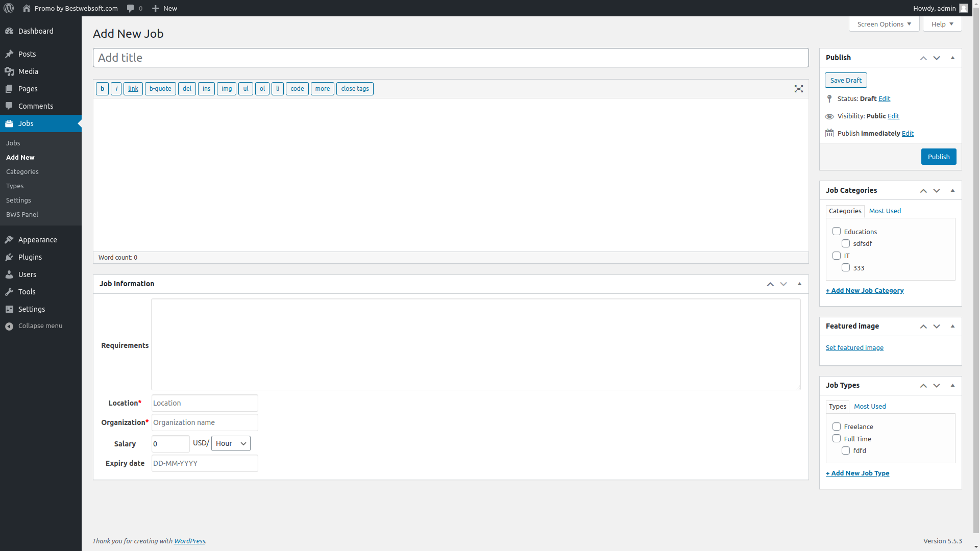Check the Educations category checkbox

coord(837,232)
